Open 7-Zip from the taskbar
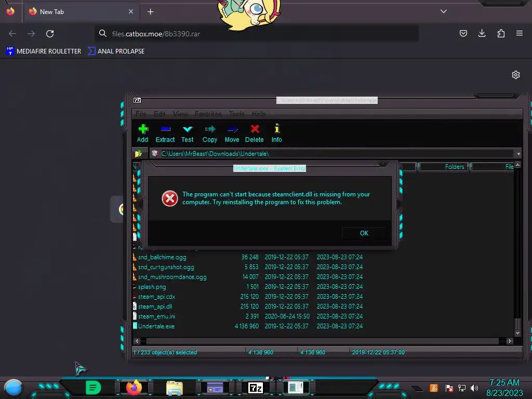 tap(256, 388)
